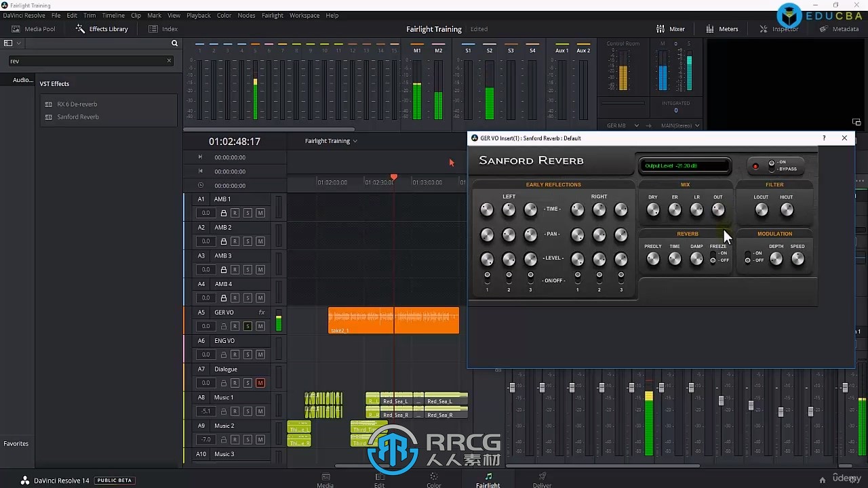Click the timeline playhead marker
This screenshot has height=488, width=868.
393,177
